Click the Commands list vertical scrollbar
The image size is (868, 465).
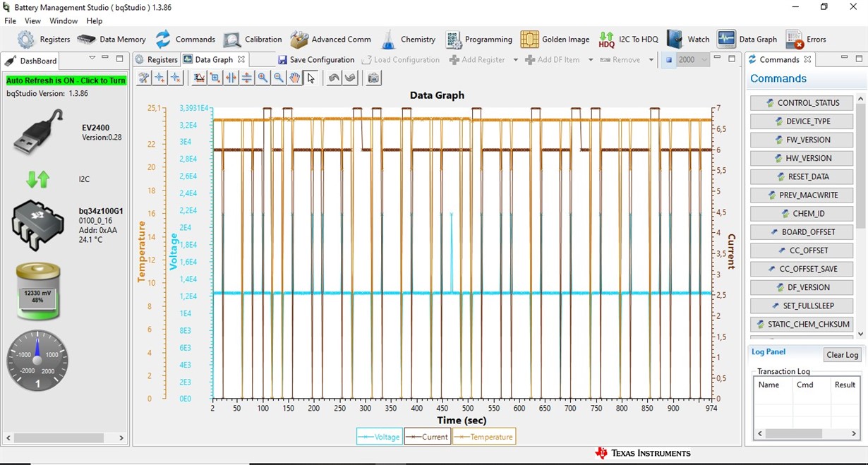pos(860,217)
